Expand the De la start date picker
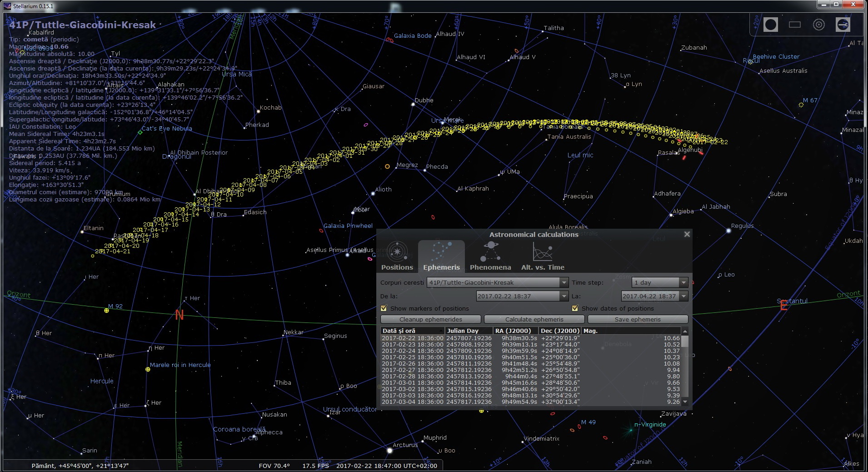 point(564,296)
